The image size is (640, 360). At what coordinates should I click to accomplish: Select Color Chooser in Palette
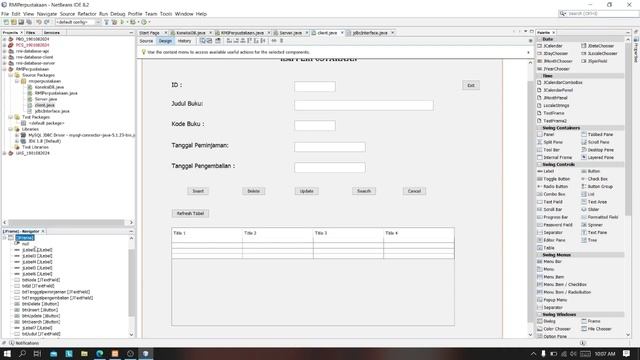point(554,329)
